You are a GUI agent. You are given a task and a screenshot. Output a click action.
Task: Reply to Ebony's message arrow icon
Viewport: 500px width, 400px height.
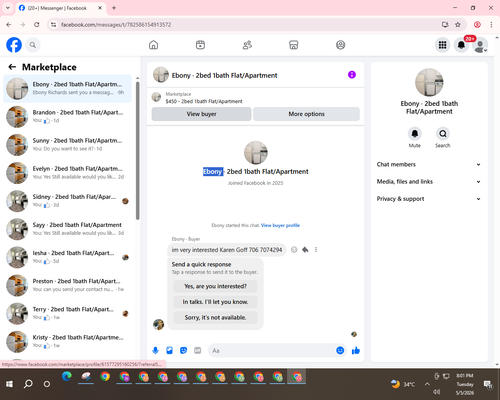click(305, 250)
